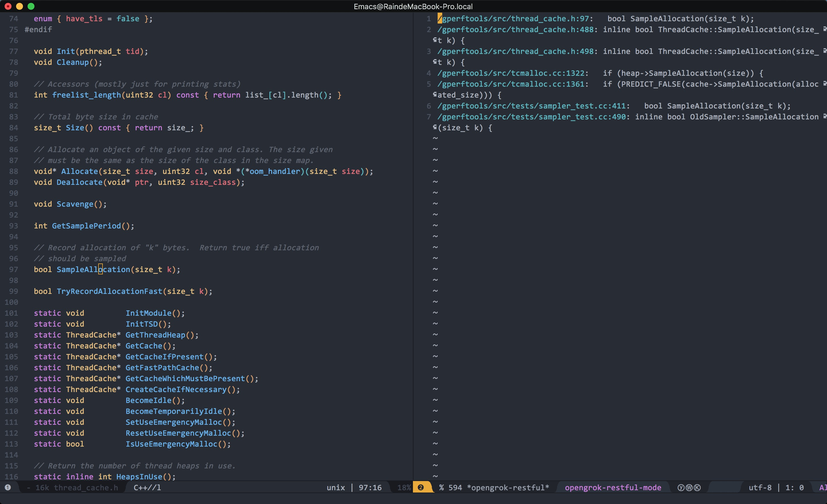Viewport: 827px width, 504px height.
Task: Click the utf-8 encoding indicator
Action: pyautogui.click(x=760, y=488)
